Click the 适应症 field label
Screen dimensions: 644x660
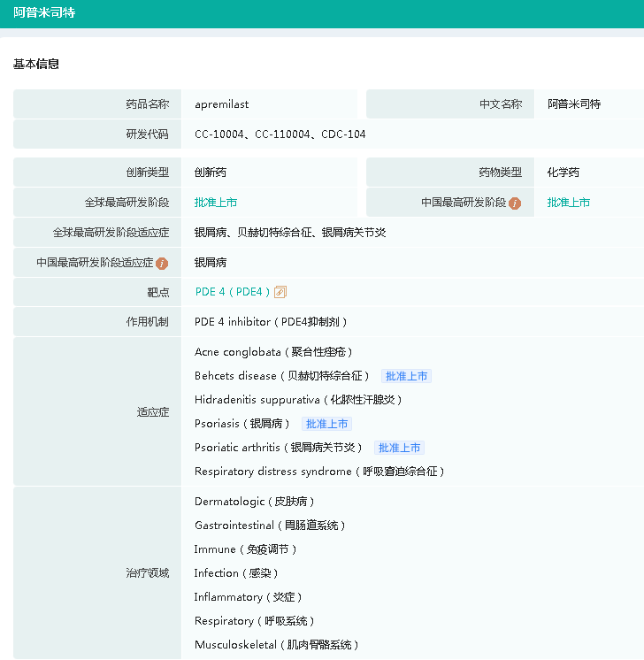153,412
